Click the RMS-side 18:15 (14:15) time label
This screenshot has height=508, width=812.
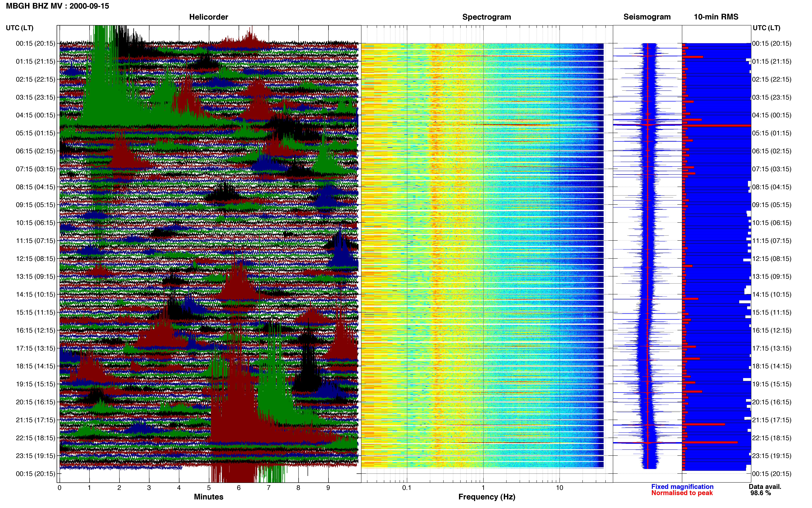point(772,366)
